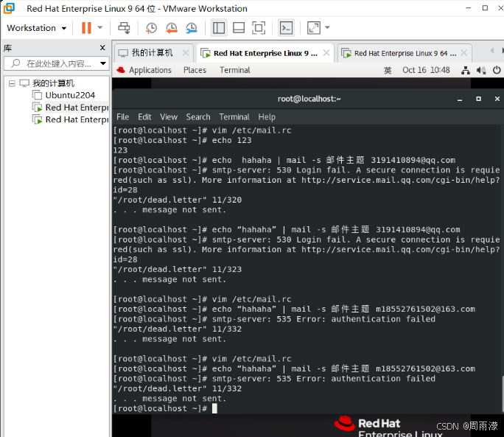This screenshot has height=437, width=504.
Task: Select the second Red Hat Enterprise VM in tree
Action: tap(77, 119)
